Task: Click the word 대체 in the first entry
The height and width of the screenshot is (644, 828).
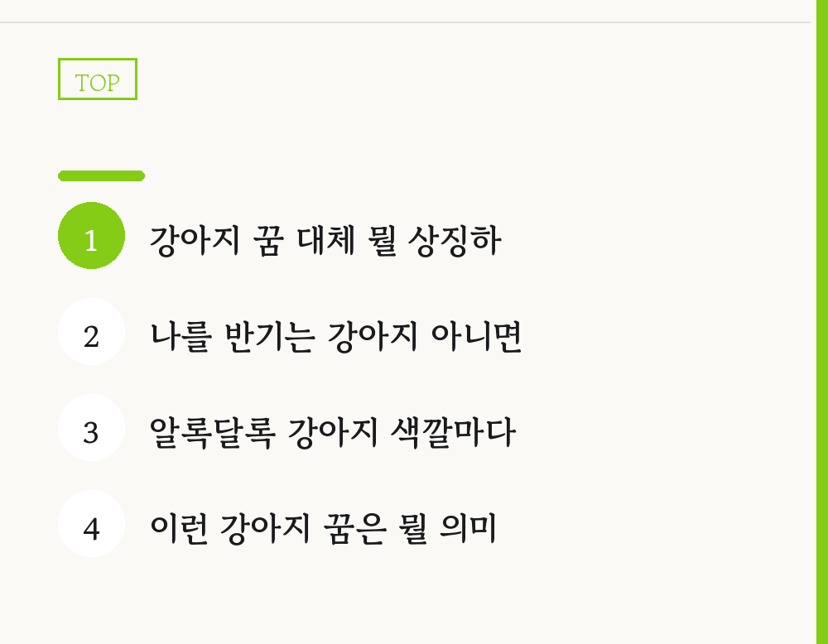Action: coord(325,241)
